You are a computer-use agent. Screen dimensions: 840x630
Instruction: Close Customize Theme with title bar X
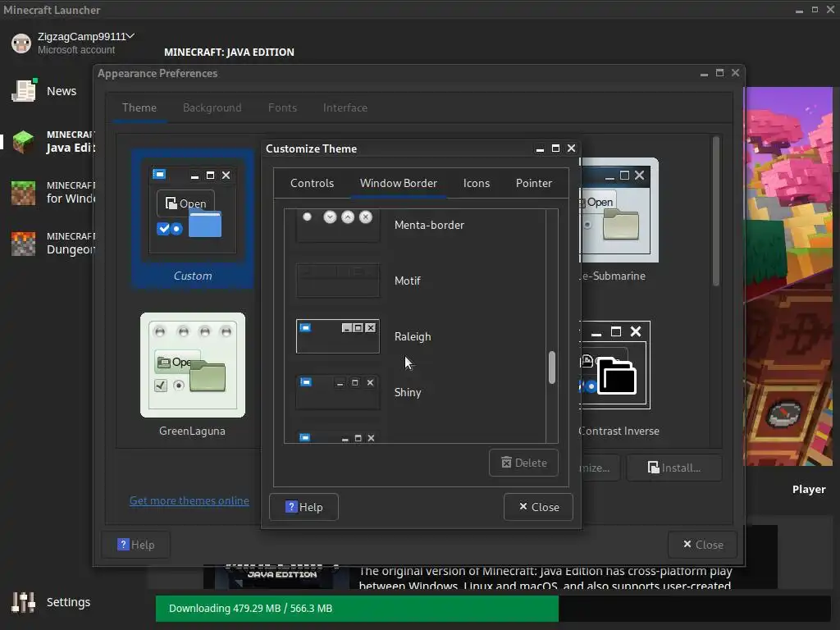tap(572, 148)
